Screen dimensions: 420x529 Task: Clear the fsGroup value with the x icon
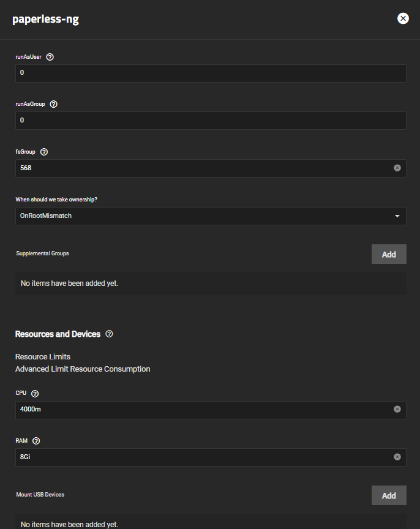coord(397,168)
